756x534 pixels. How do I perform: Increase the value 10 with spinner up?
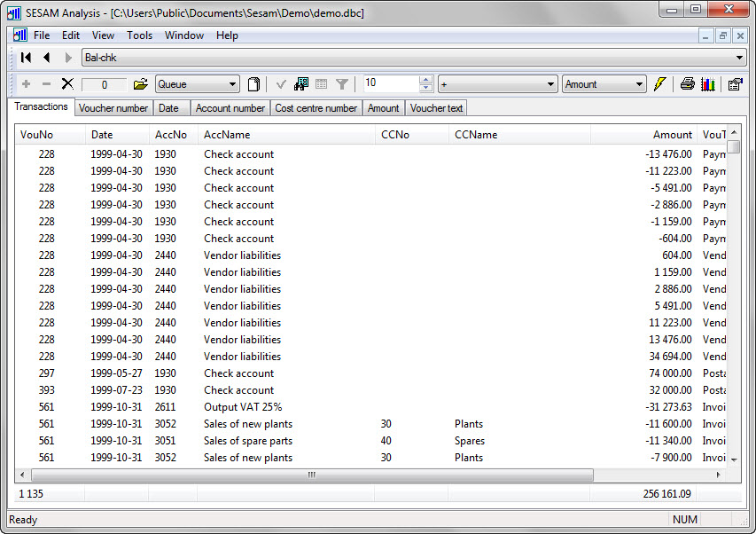tap(425, 80)
